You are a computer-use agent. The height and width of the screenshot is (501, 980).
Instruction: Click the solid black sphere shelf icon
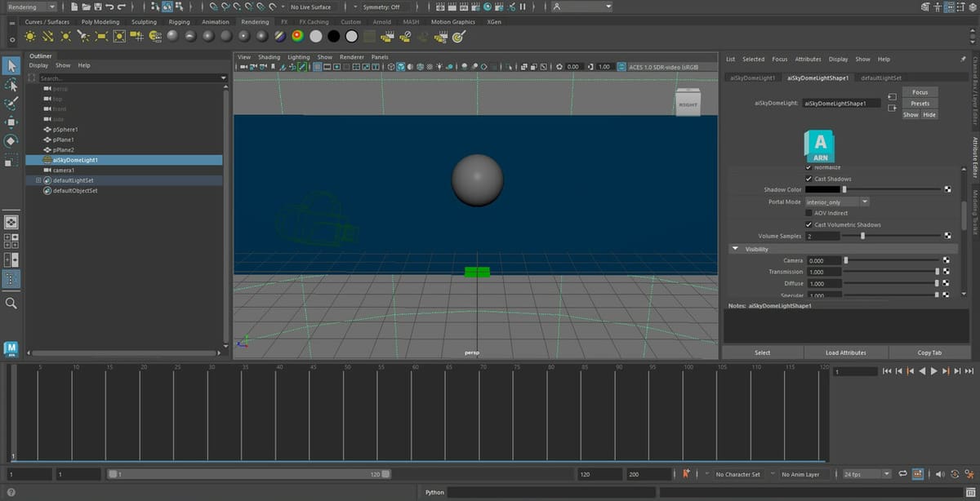point(333,37)
